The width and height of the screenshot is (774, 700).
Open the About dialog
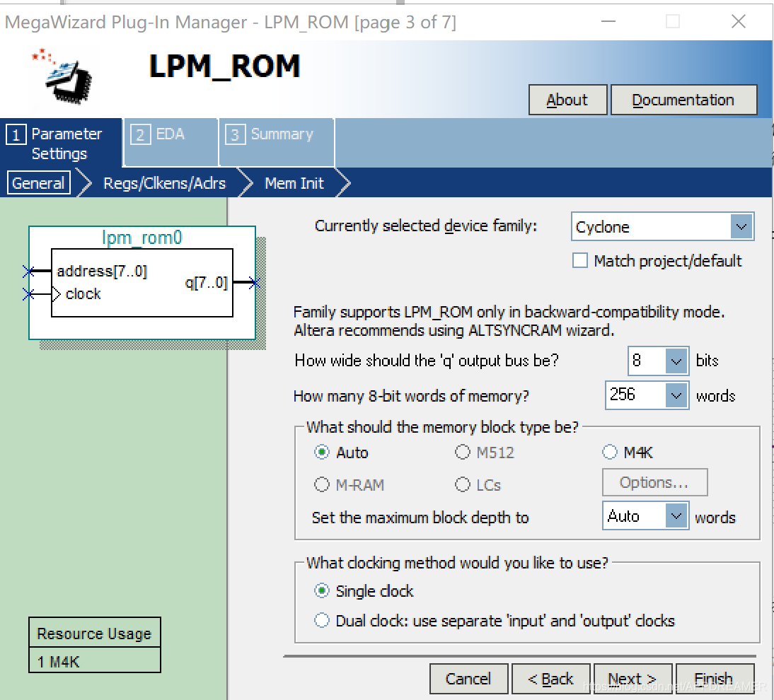coord(567,100)
